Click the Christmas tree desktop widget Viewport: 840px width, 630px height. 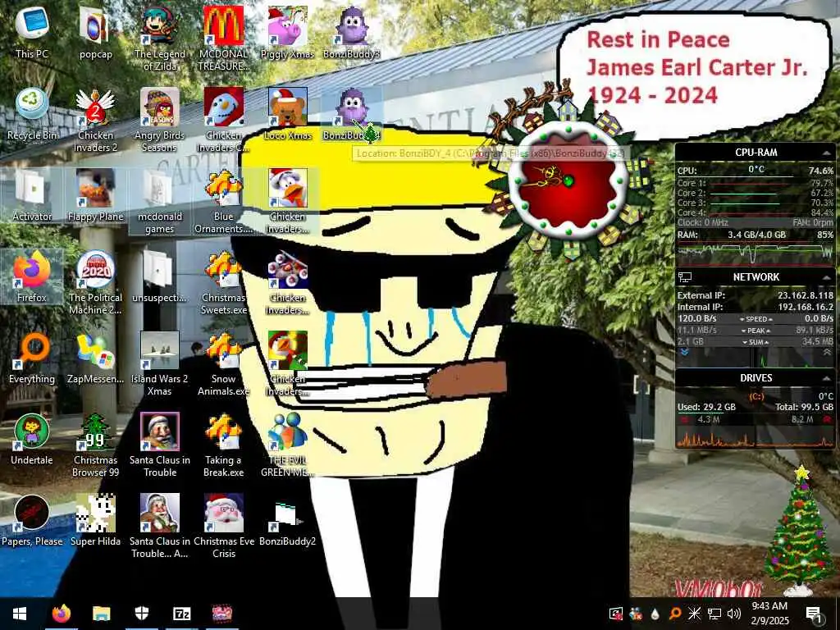(800, 531)
